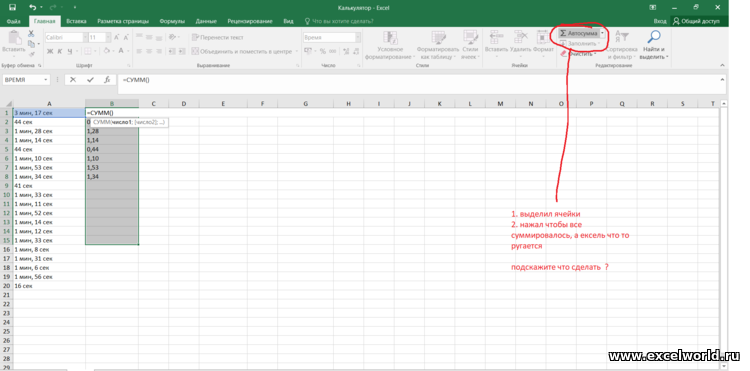The width and height of the screenshot is (750, 371).
Task: Undo the last action
Action: coord(33,7)
